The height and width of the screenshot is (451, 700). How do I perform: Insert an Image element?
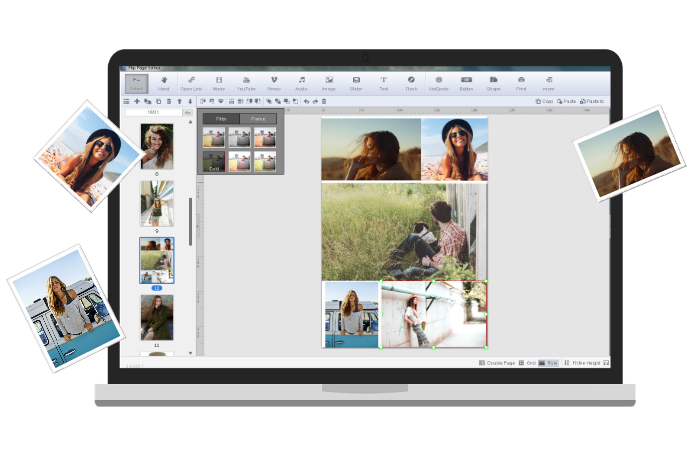click(328, 82)
